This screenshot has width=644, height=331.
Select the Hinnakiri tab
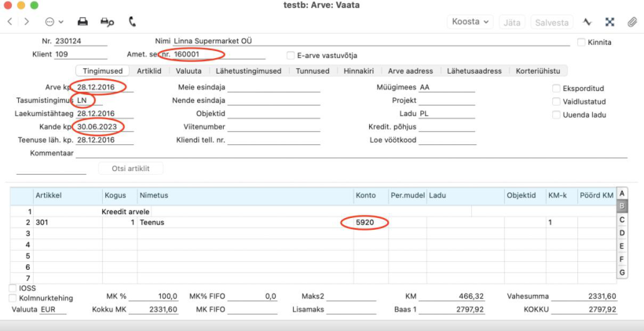pos(359,71)
